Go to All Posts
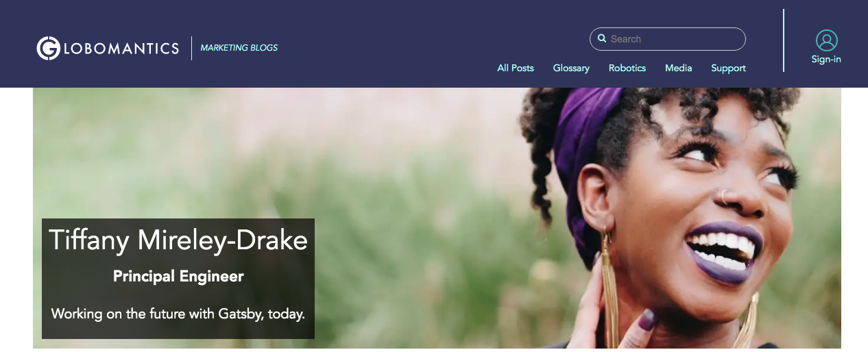This screenshot has width=868, height=352. point(516,68)
